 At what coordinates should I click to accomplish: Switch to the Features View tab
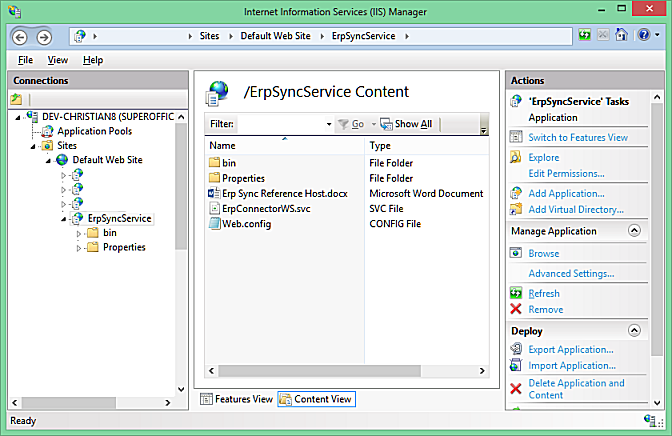237,399
